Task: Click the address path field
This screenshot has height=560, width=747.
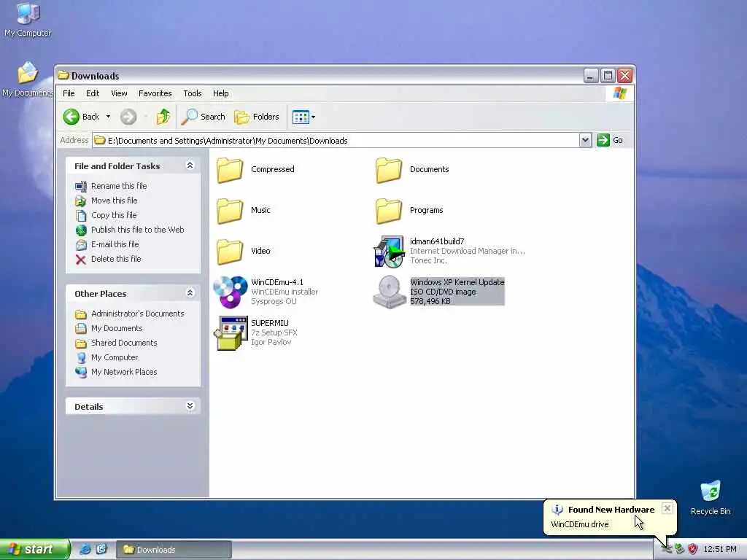Action: pyautogui.click(x=336, y=141)
